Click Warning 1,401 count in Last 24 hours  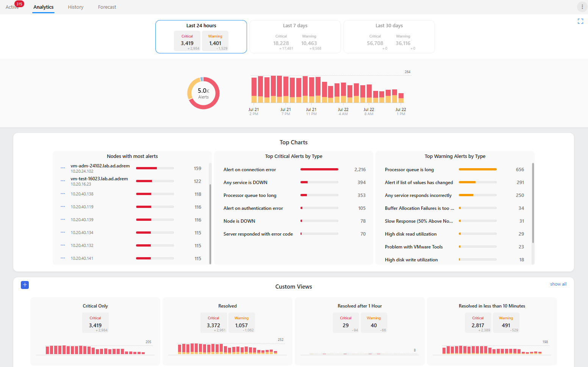[x=215, y=41]
